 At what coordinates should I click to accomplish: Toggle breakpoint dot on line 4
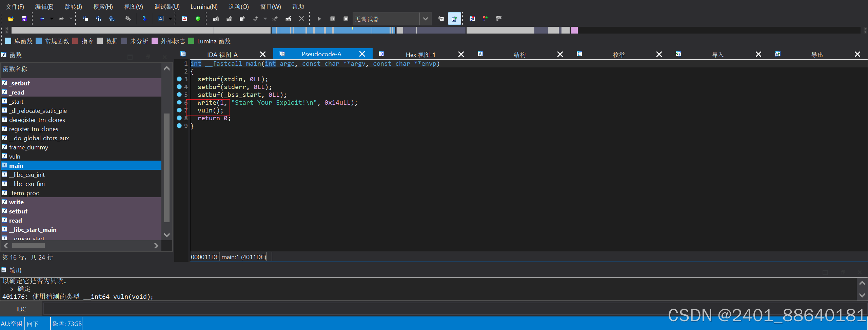tap(179, 87)
